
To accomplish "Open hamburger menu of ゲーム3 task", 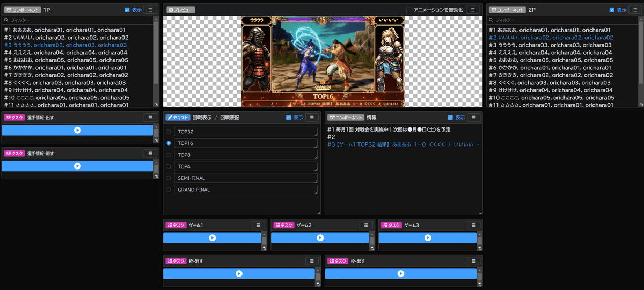I will [474, 225].
